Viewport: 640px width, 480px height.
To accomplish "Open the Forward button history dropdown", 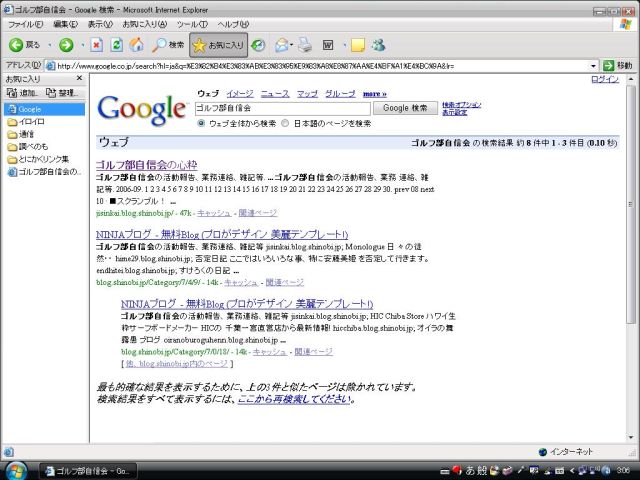I will pyautogui.click(x=83, y=45).
